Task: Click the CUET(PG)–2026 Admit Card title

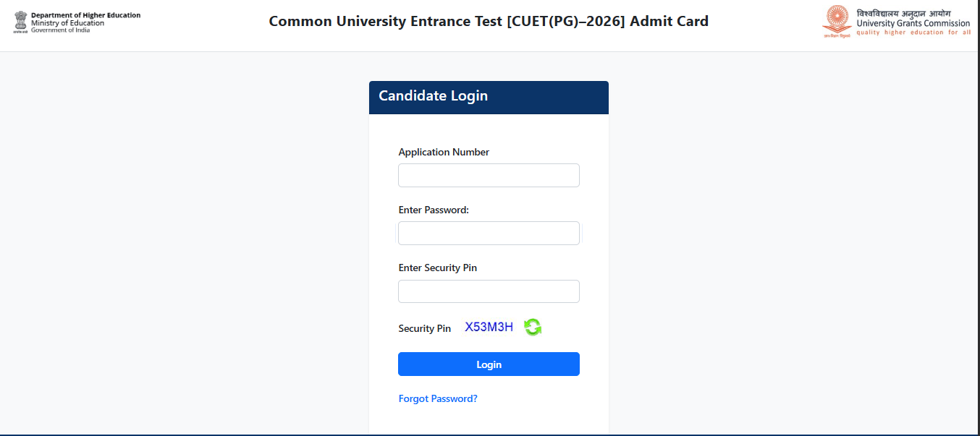Action: point(489,21)
